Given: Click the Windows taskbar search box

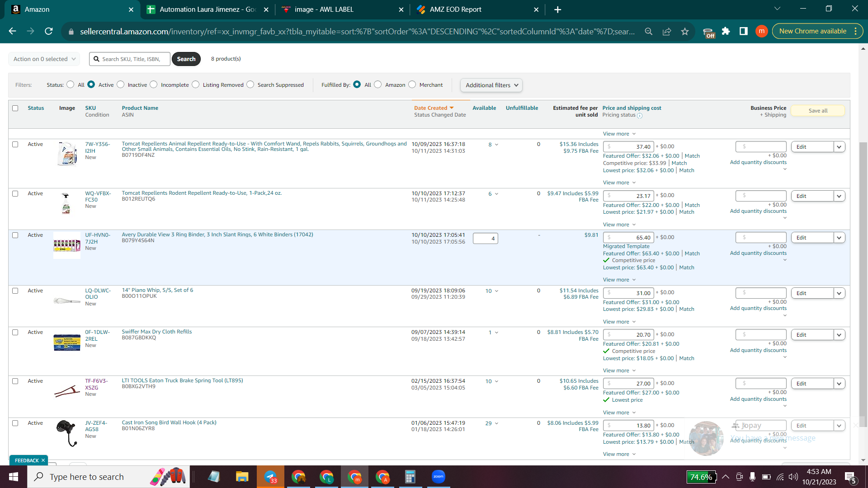Looking at the screenshot, I should coord(108,477).
